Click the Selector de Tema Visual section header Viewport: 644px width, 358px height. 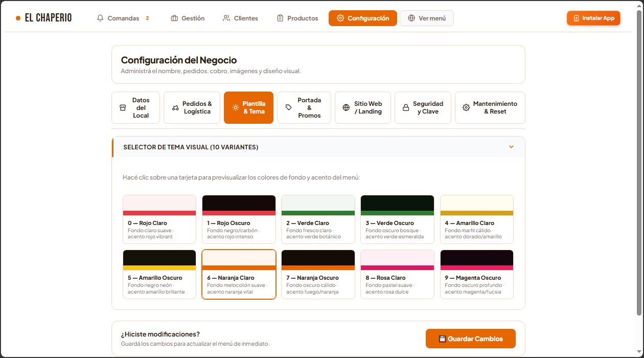[318, 147]
